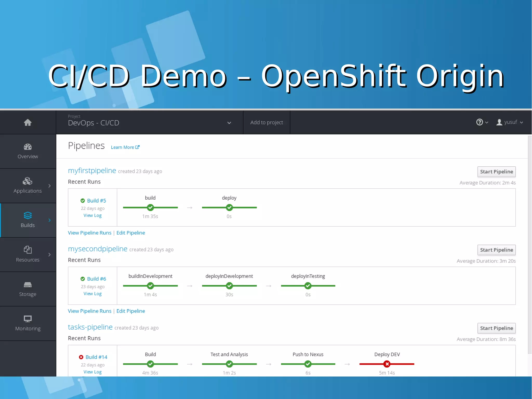Open the Build #14 link
Viewport: 532px width, 399px height.
(x=96, y=357)
